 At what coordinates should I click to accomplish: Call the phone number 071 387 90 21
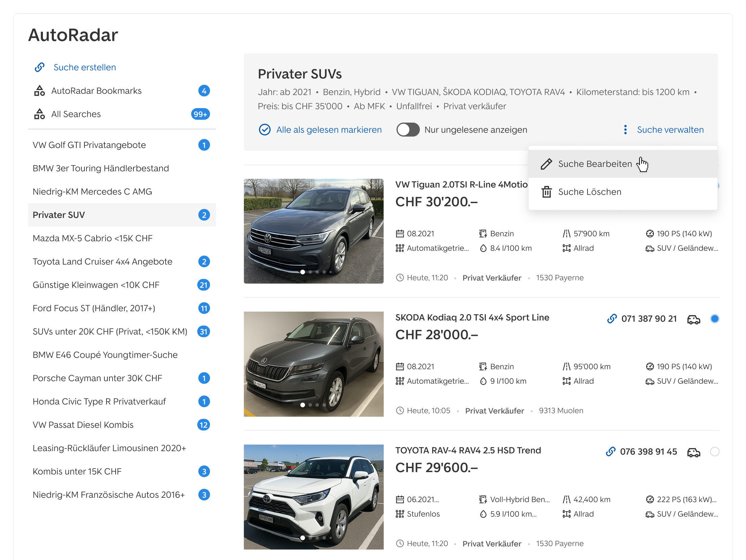point(649,319)
